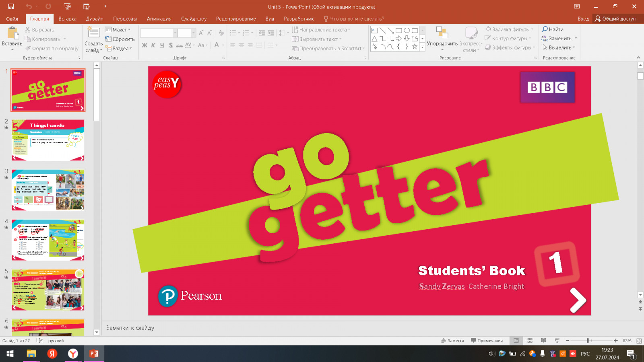The width and height of the screenshot is (644, 362).
Task: Toggle text shadow with the S button
Action: [171, 45]
